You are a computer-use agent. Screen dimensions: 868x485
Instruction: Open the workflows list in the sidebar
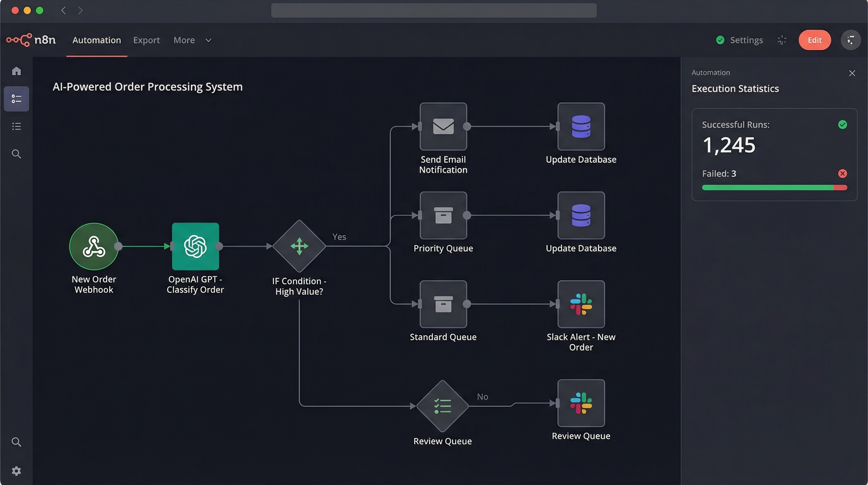[x=16, y=99]
